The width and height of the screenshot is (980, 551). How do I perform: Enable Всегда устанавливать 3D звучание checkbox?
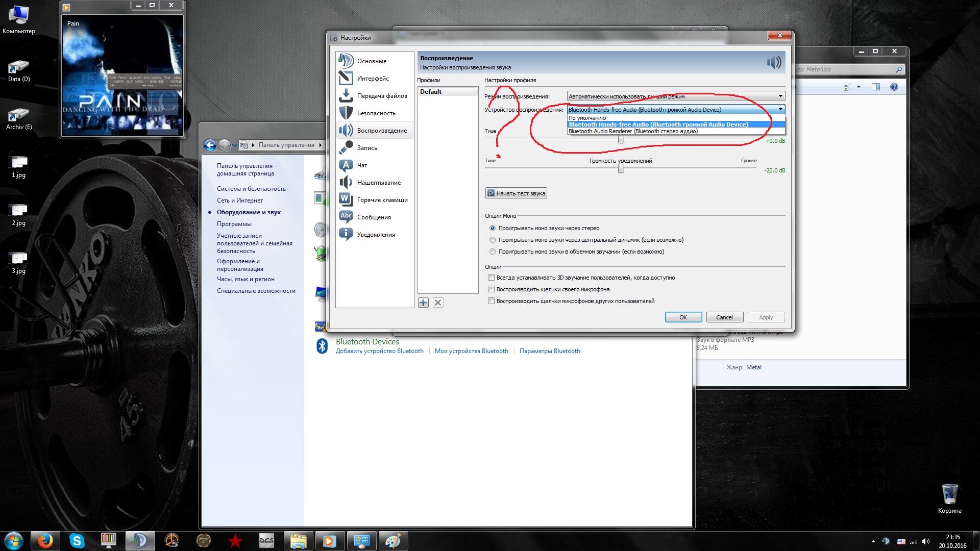coord(492,278)
